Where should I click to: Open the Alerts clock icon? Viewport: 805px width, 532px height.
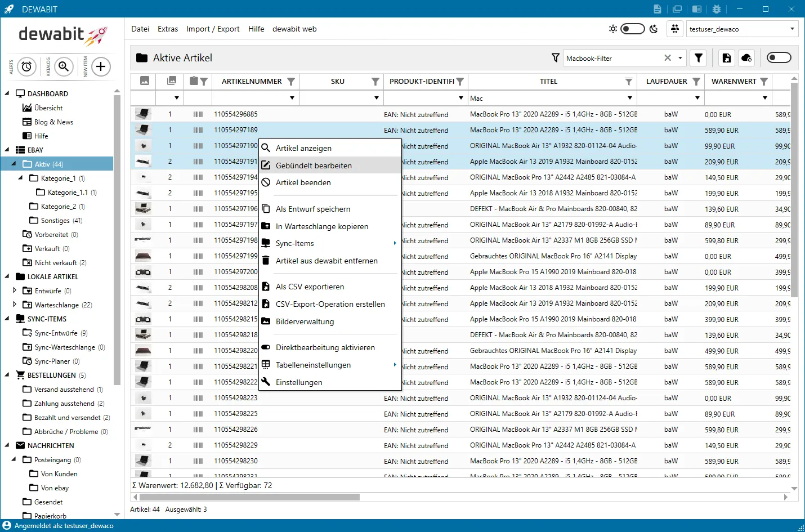coord(26,67)
